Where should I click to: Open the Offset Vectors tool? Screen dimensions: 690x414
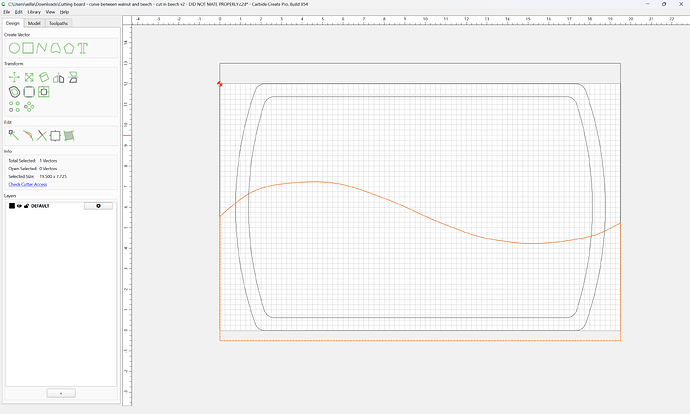point(14,92)
